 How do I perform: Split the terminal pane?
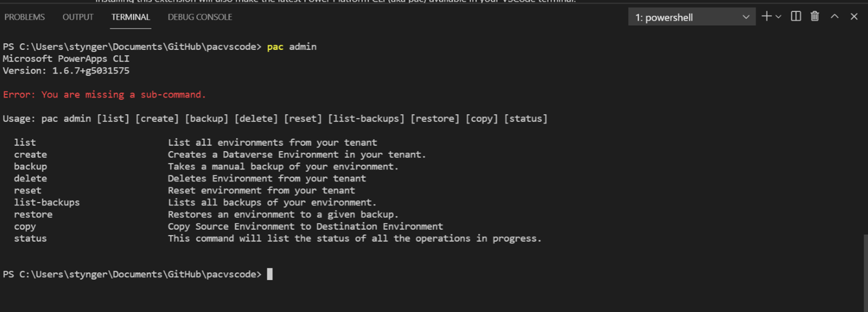796,16
